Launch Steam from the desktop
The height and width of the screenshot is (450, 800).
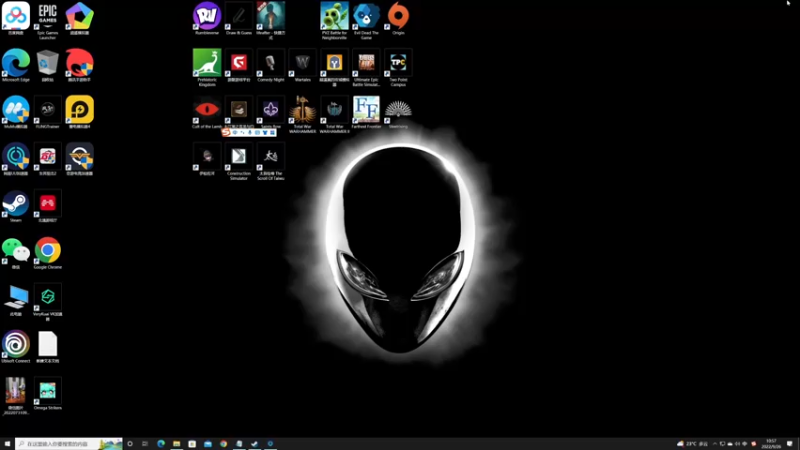(16, 206)
